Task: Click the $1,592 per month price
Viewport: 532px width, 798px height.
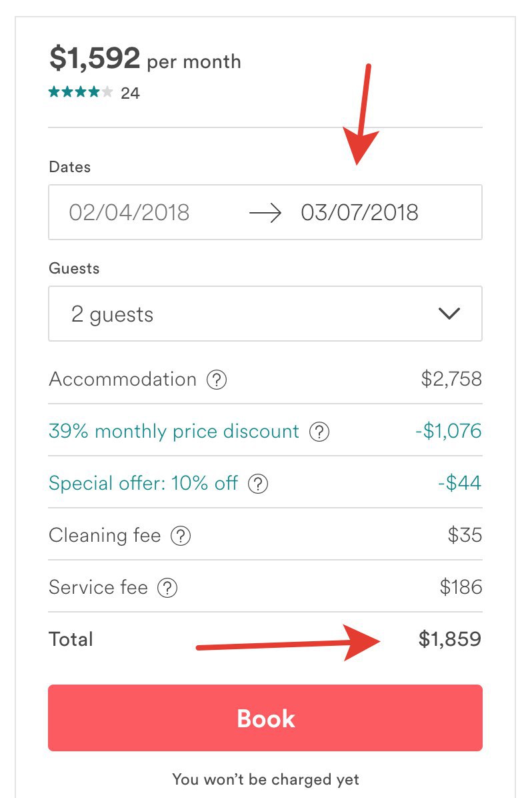Action: [x=145, y=59]
